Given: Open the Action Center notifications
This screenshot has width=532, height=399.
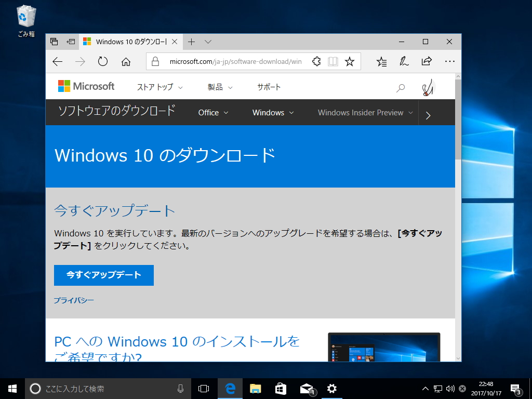Looking at the screenshot, I should click(x=515, y=388).
